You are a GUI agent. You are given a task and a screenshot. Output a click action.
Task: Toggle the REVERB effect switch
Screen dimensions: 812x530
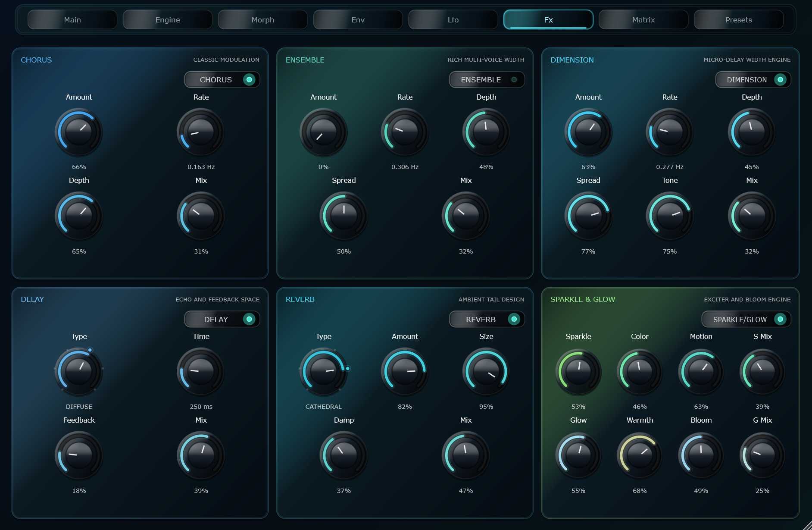click(487, 320)
